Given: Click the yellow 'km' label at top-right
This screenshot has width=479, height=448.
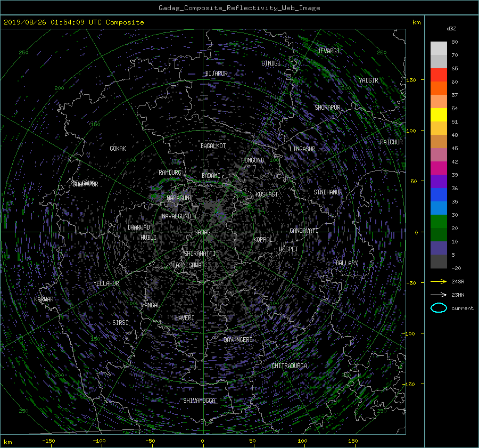Looking at the screenshot, I should pyautogui.click(x=416, y=22).
